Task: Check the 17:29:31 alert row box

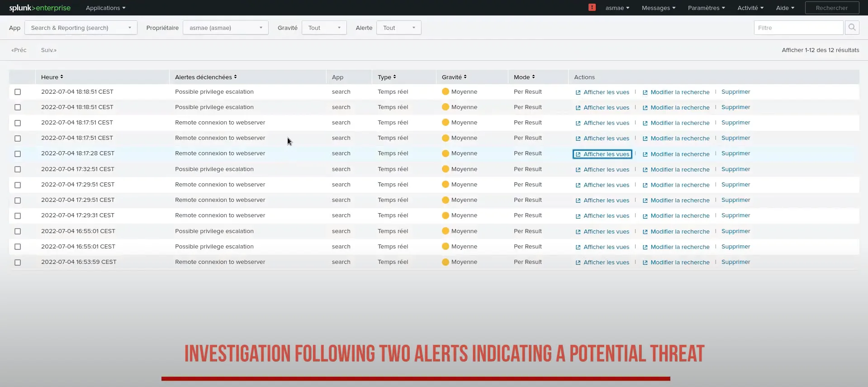Action: pyautogui.click(x=18, y=216)
